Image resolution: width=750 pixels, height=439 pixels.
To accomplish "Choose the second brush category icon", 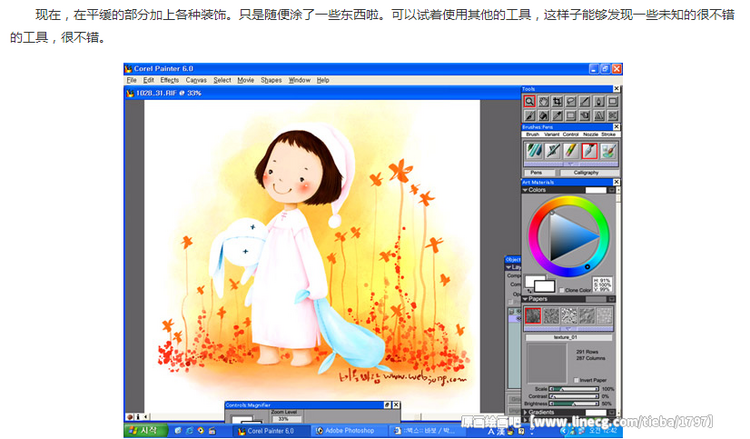I will (552, 151).
